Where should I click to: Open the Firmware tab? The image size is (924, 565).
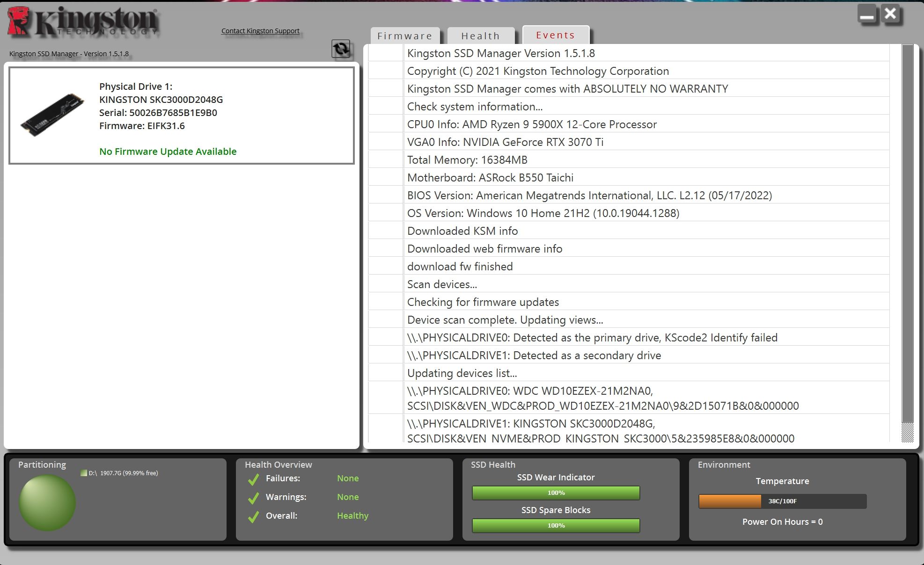click(x=405, y=36)
